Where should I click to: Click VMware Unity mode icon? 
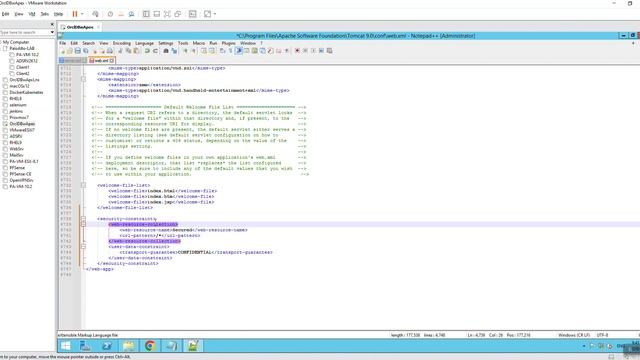[x=178, y=14]
